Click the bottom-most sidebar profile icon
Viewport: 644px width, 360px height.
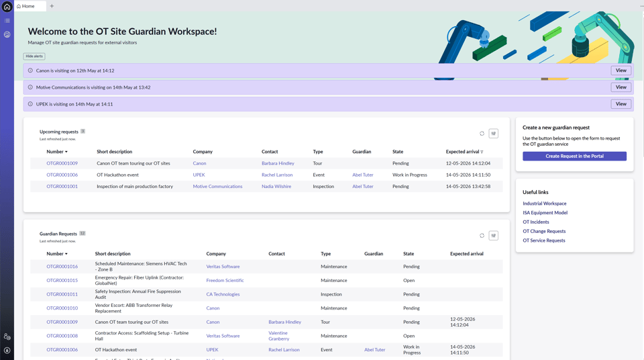click(x=7, y=351)
